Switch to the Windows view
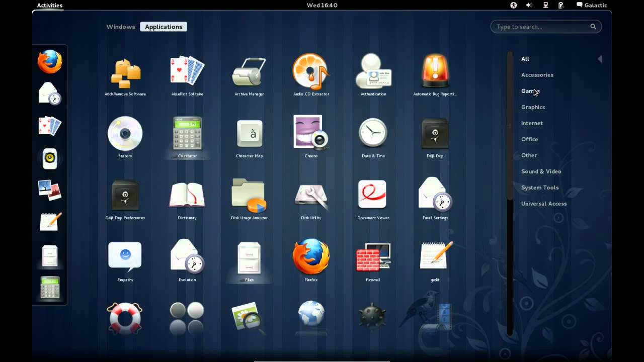Image resolution: width=644 pixels, height=362 pixels. click(x=121, y=27)
